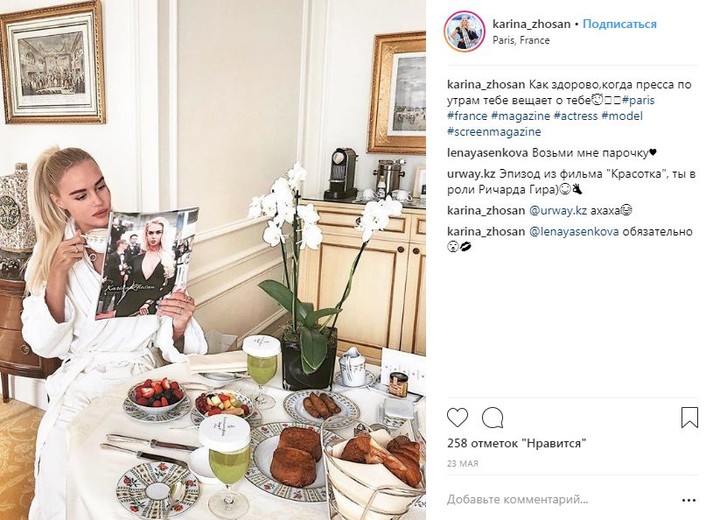Visit commenter urway.kz's profile

tap(471, 174)
